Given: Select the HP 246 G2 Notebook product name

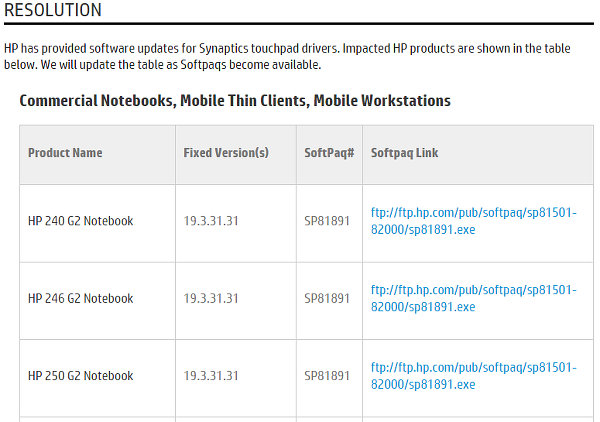Looking at the screenshot, I should coord(80,299).
